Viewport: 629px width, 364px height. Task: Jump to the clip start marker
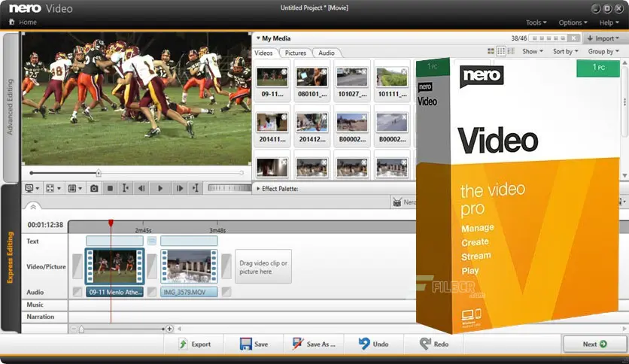click(x=125, y=188)
